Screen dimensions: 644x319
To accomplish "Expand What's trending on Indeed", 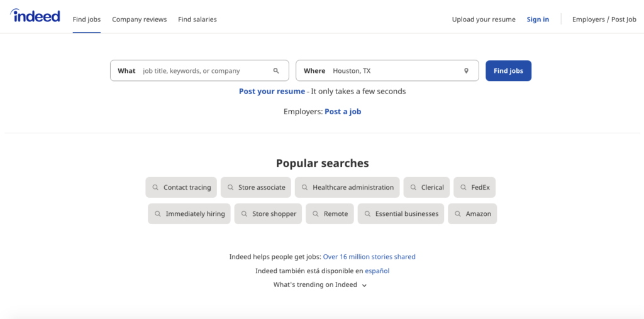I will coord(320,285).
